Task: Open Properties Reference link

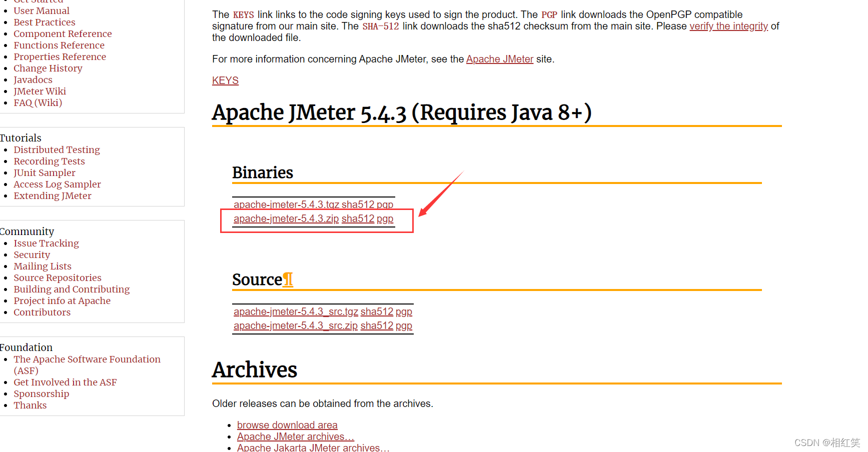Action: (60, 56)
